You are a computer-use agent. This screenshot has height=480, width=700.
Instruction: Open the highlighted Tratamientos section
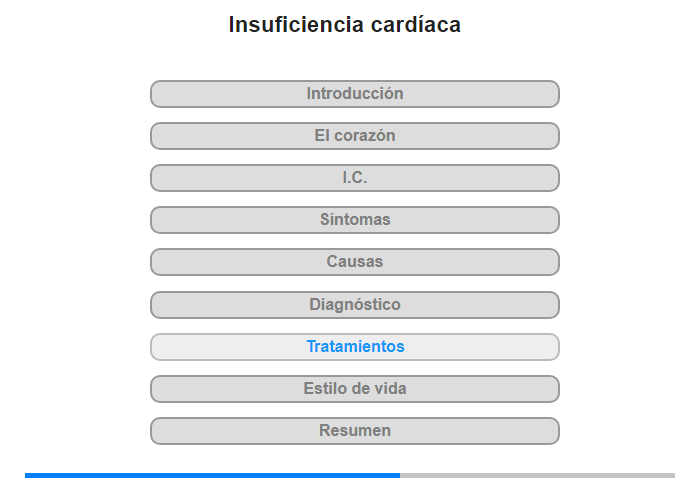tap(354, 346)
